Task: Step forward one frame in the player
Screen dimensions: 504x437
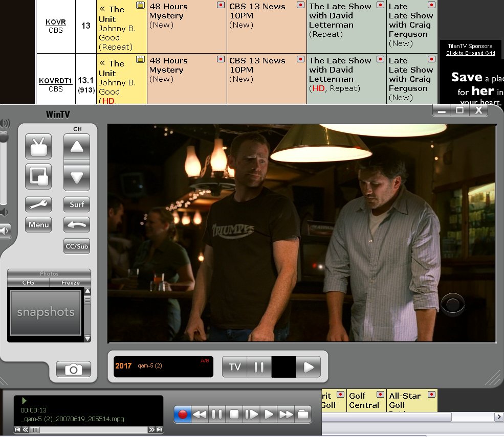Action: tap(251, 414)
